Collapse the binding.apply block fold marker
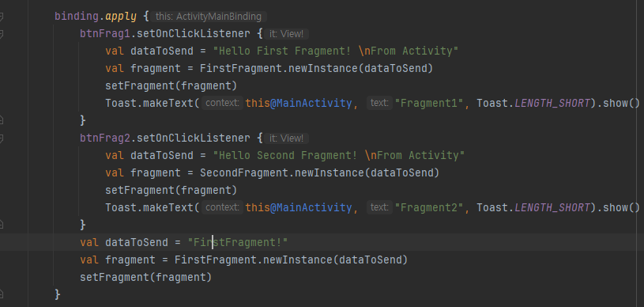This screenshot has height=307, width=644. click(2, 17)
